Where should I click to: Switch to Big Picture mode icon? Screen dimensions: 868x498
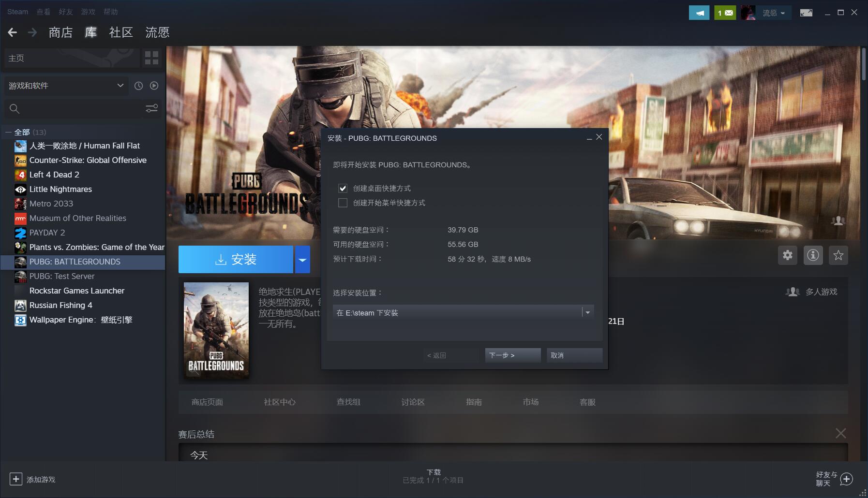tap(806, 13)
